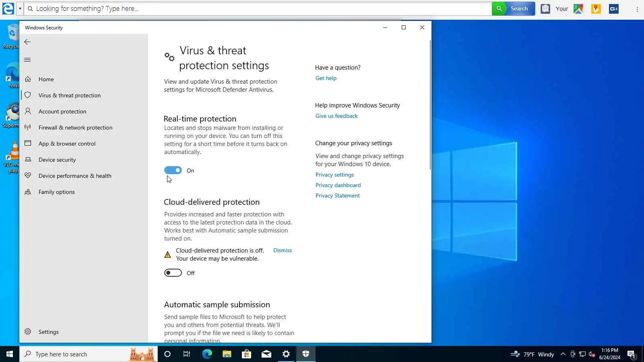Select the Recycle Bin desktop icon
This screenshot has height=362, width=644.
click(11, 36)
